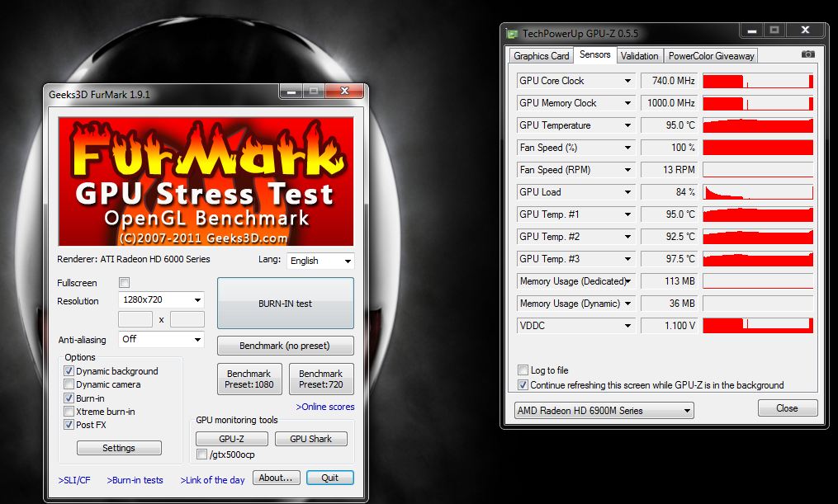
Task: Expand the GPU Core Clock sensor dropdown
Action: (628, 81)
